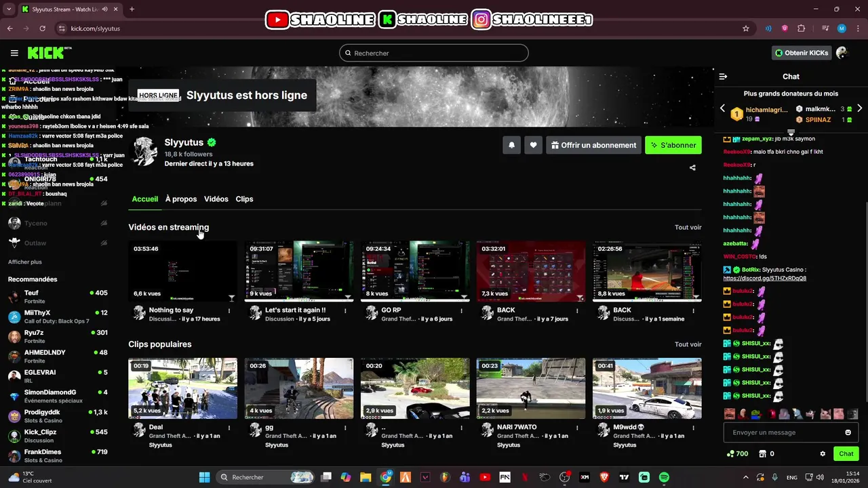Mute the Slyyutus Stream browser tab audio

(104, 9)
